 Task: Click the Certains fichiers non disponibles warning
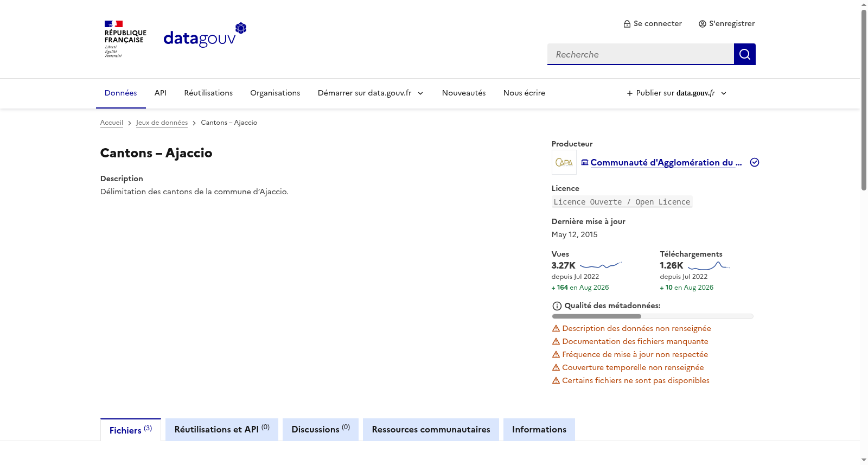(631, 380)
